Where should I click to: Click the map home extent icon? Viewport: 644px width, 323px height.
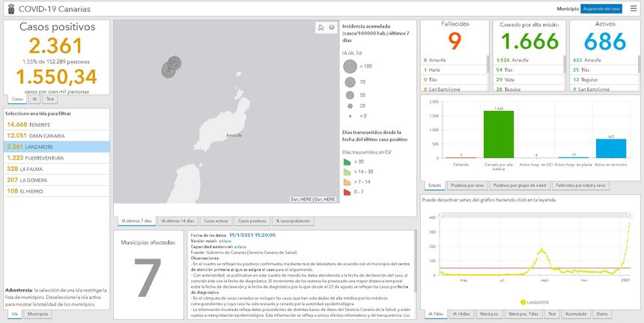pyautogui.click(x=320, y=28)
